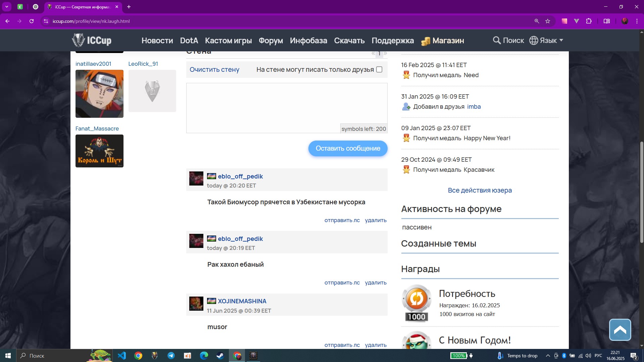The width and height of the screenshot is (644, 362).
Task: Click the ICCup logo in the header
Action: pyautogui.click(x=92, y=40)
